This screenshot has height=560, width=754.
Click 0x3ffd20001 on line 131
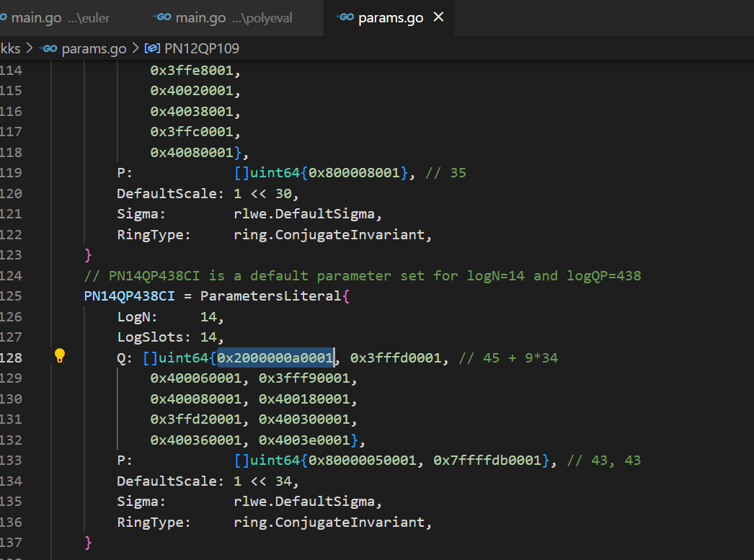tap(195, 419)
